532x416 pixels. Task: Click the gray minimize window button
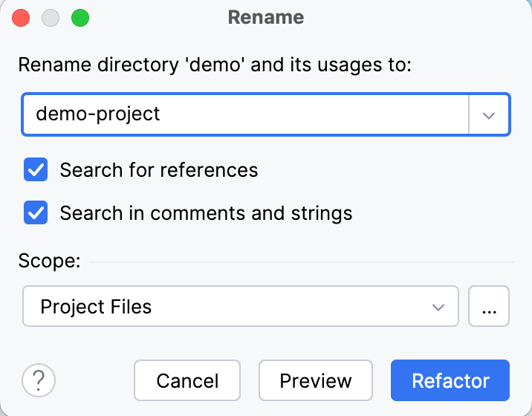[51, 18]
